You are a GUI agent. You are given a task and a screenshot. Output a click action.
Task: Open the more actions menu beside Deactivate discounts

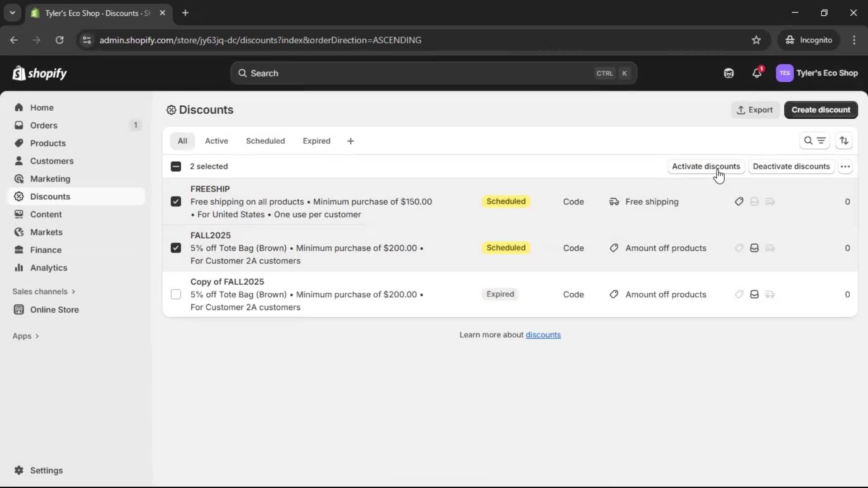(846, 166)
